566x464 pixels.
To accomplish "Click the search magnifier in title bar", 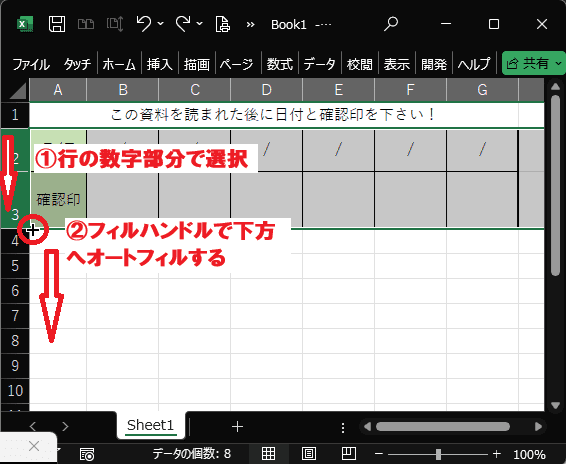I will point(391,24).
